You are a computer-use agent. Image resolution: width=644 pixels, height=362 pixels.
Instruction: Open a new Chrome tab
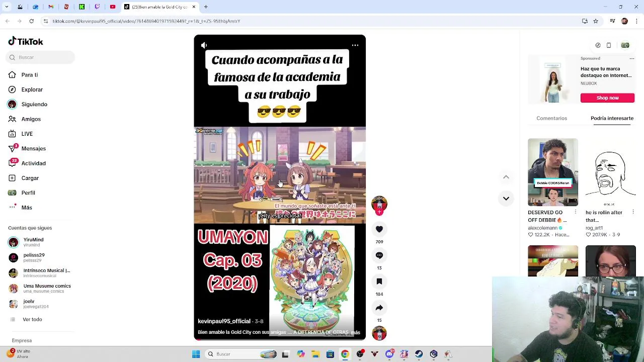(206, 7)
